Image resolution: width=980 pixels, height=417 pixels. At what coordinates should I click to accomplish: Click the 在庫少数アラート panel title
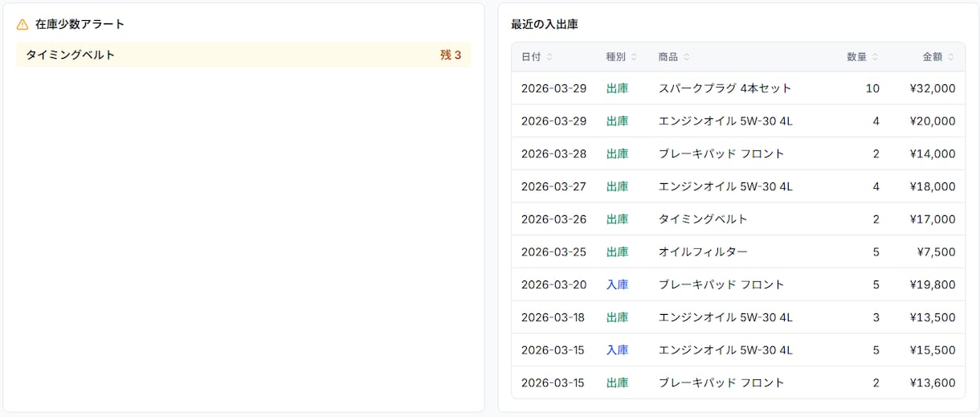[80, 24]
